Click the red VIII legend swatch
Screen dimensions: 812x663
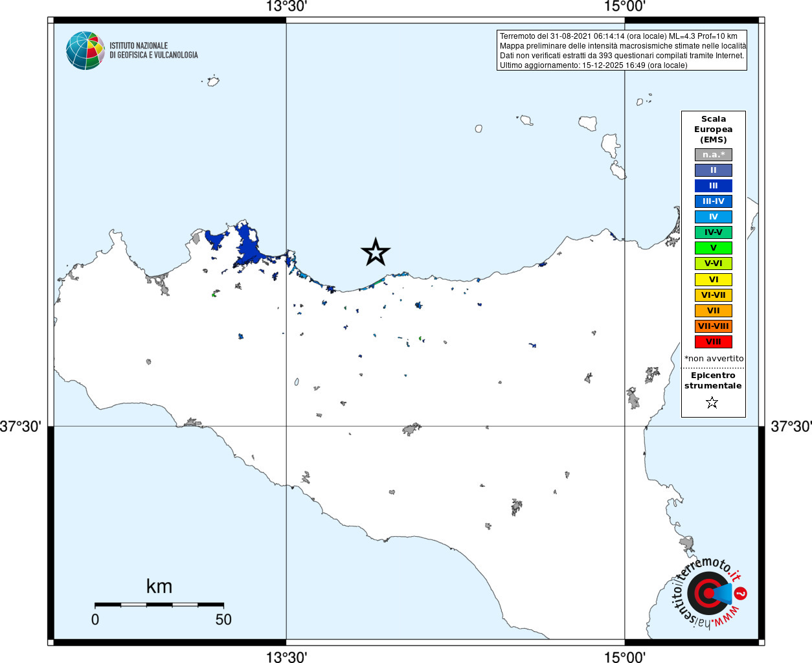click(714, 342)
